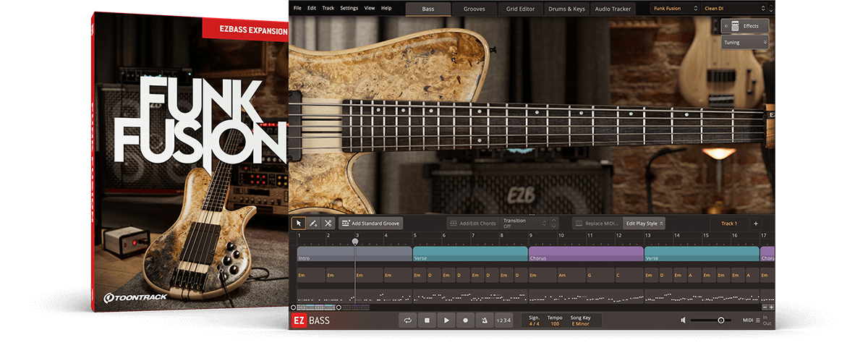Viewport: 868px width, 353px height.
Task: Open the Settings menu
Action: pyautogui.click(x=349, y=8)
